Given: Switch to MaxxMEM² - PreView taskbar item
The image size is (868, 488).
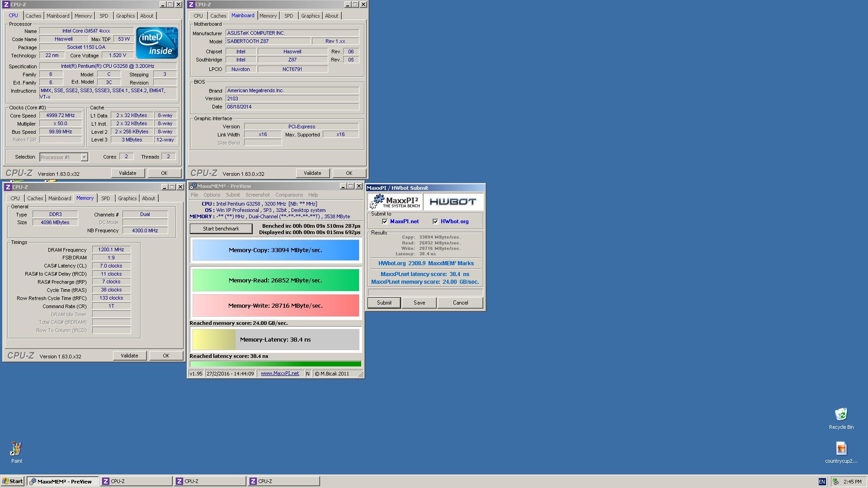Looking at the screenshot, I should coord(62,481).
